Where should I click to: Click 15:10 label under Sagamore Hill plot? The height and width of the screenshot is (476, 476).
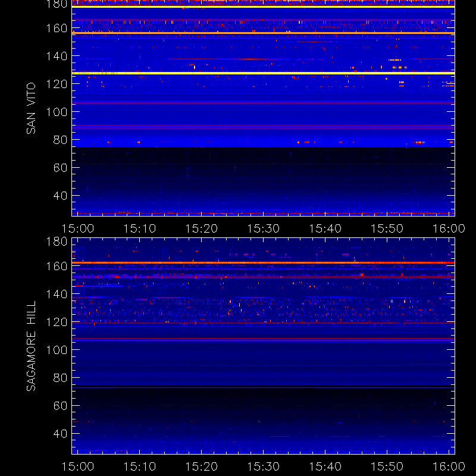(x=140, y=466)
